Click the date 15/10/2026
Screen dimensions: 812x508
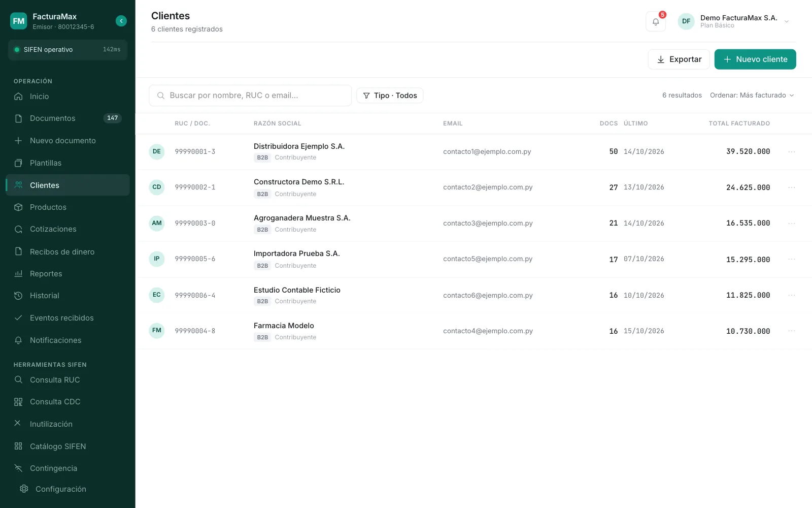point(644,331)
